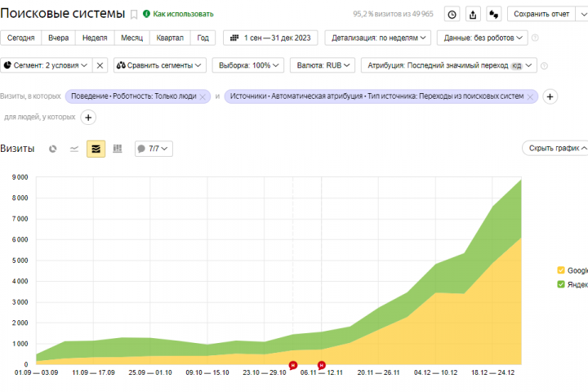
Task: Open the Детализация: по неделям dropdown
Action: [378, 38]
